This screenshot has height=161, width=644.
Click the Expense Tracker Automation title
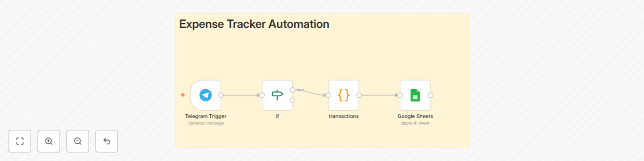coord(254,24)
